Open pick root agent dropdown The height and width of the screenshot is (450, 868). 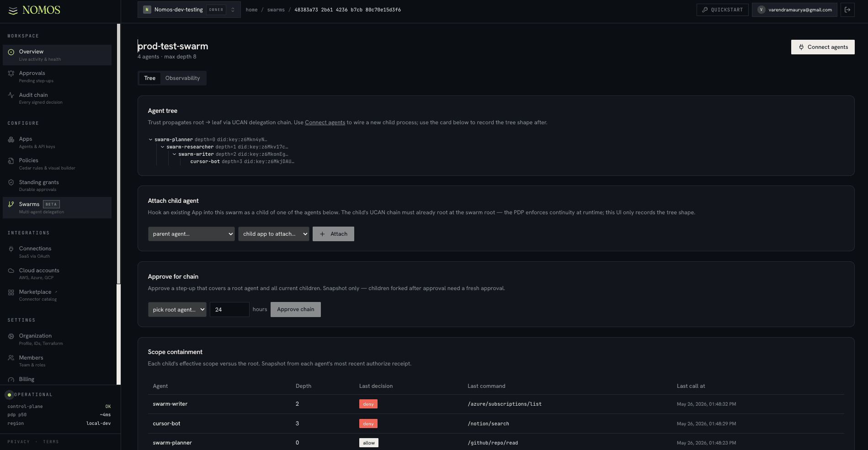(177, 310)
